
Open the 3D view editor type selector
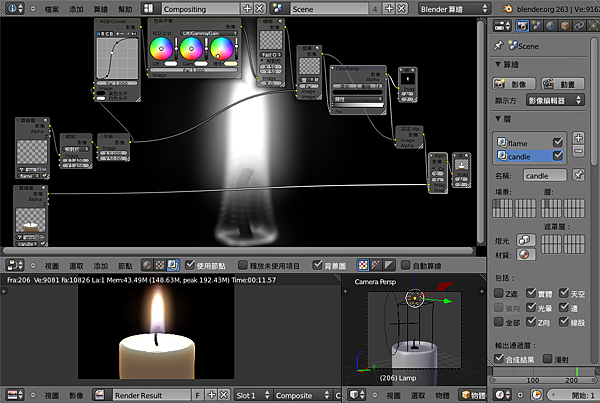click(357, 395)
